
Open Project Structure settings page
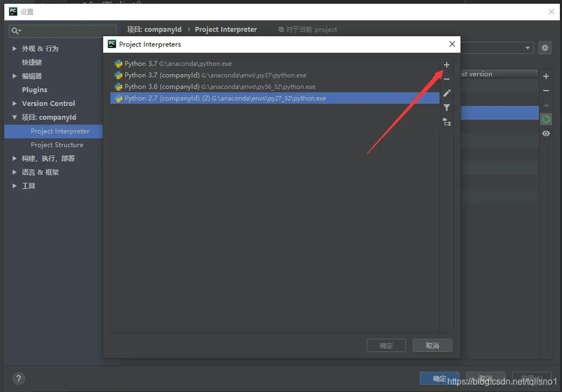click(57, 145)
